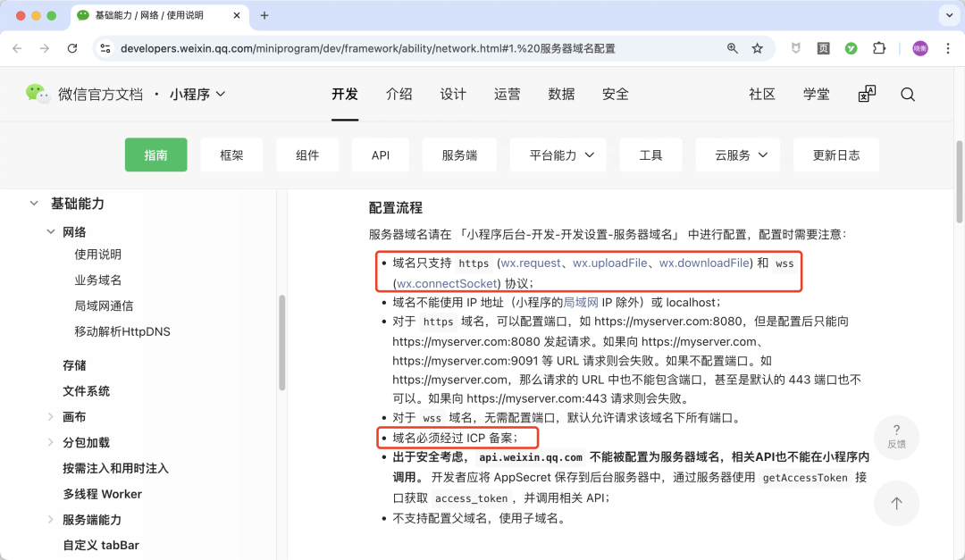This screenshot has width=965, height=560.
Task: Select the 更新日志 section button
Action: click(x=835, y=155)
